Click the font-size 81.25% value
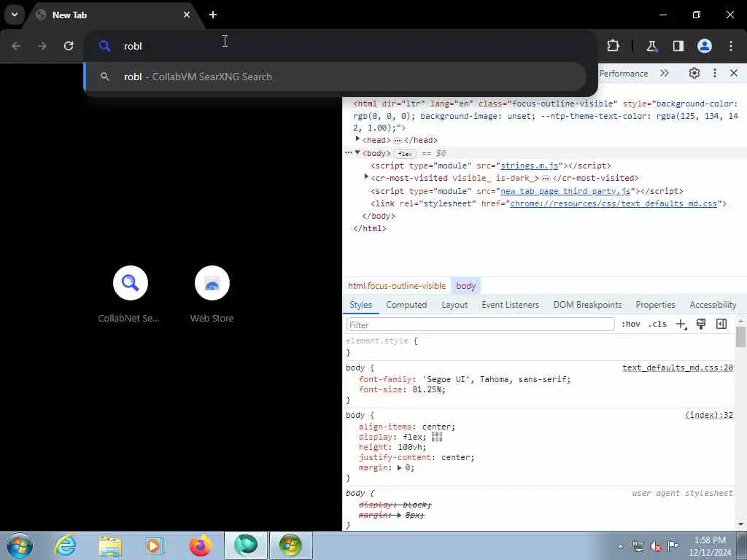 [426, 389]
